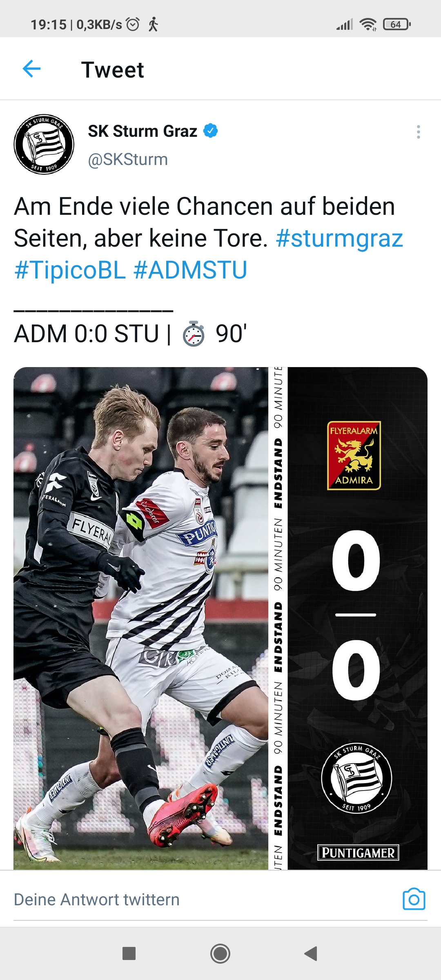This screenshot has height=980, width=441.
Task: Open the @SKSturm handle
Action: click(128, 159)
